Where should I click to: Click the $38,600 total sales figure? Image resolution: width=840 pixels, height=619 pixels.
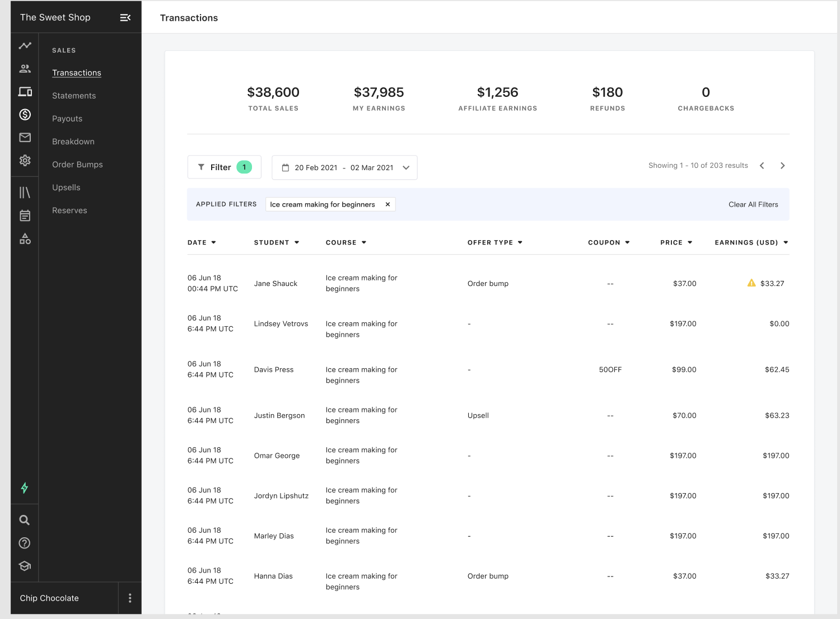(273, 92)
